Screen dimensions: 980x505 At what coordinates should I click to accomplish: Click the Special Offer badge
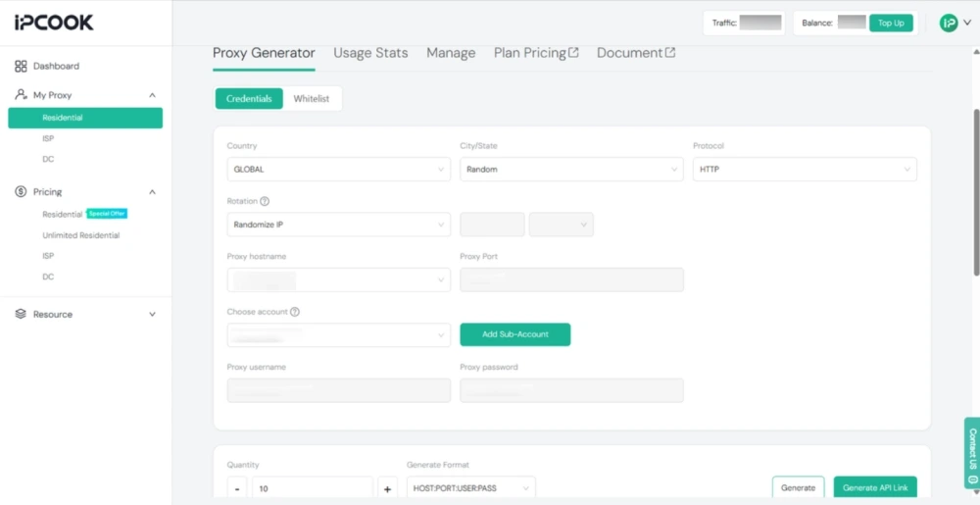(107, 214)
